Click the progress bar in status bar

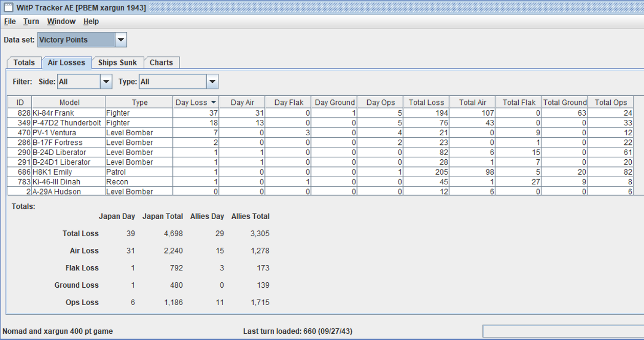[563, 331]
